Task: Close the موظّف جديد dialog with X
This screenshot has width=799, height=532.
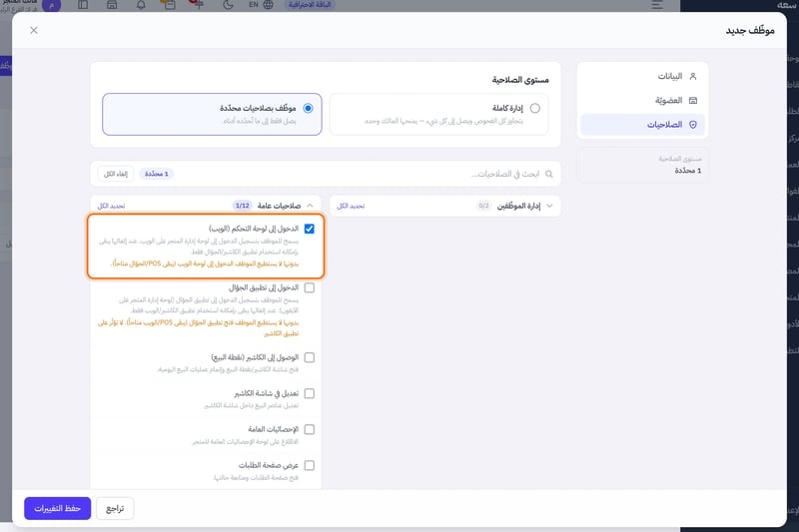Action: pos(34,31)
